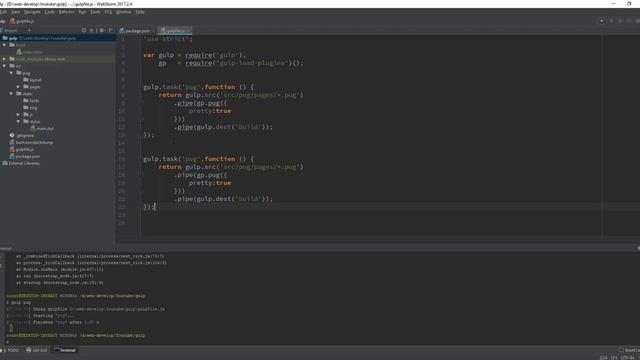The width and height of the screenshot is (640, 360).
Task: Click new terminal session plus icon
Action: click(2, 257)
